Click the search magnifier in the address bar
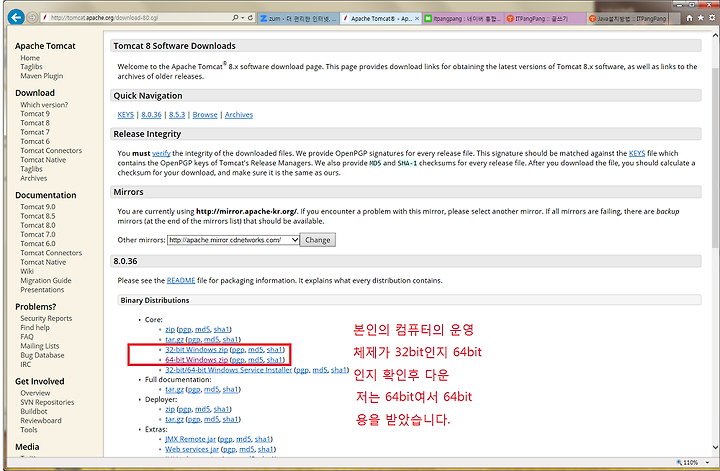Image resolution: width=720 pixels, height=471 pixels. pyautogui.click(x=235, y=18)
